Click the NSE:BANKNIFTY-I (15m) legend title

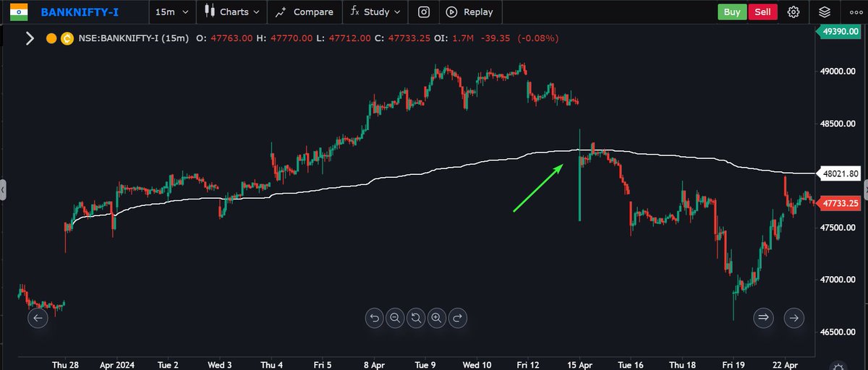134,39
